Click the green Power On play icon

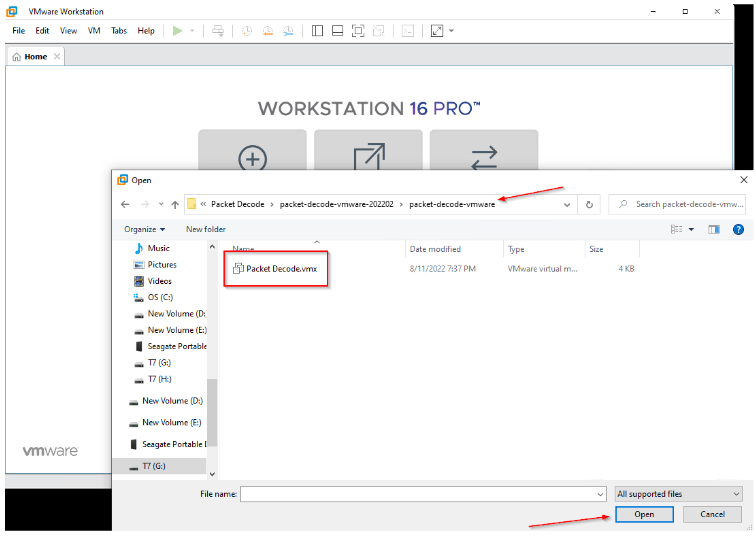tap(177, 31)
